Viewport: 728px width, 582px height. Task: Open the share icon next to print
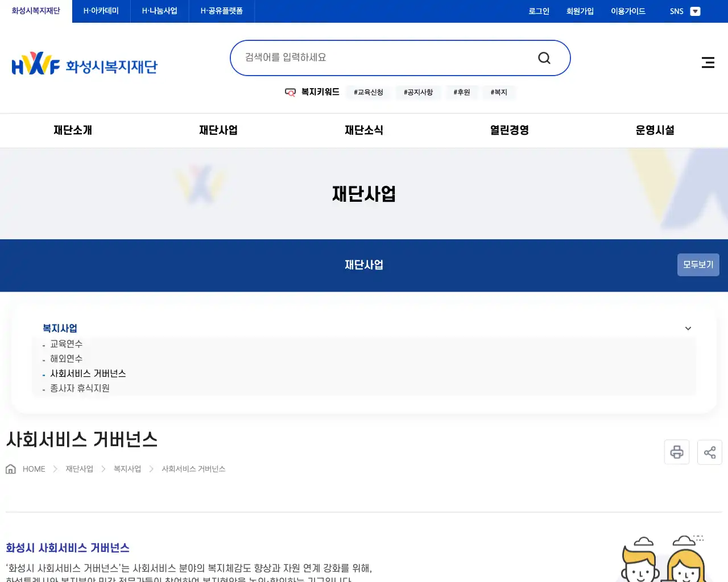(709, 452)
